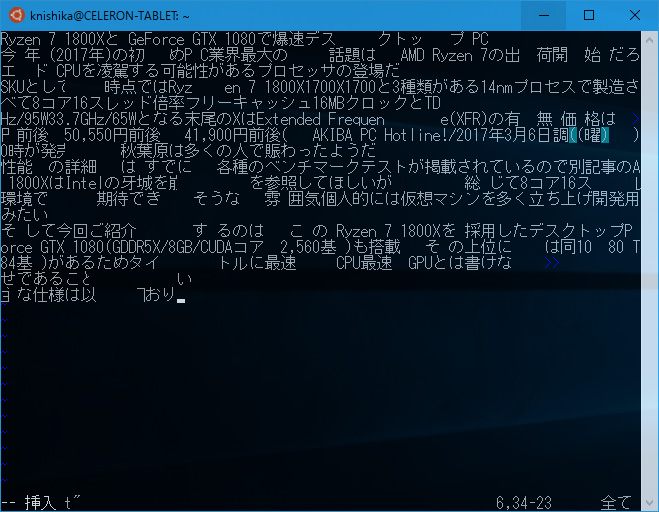Close the terminal window
This screenshot has width=659, height=512.
[x=635, y=16]
